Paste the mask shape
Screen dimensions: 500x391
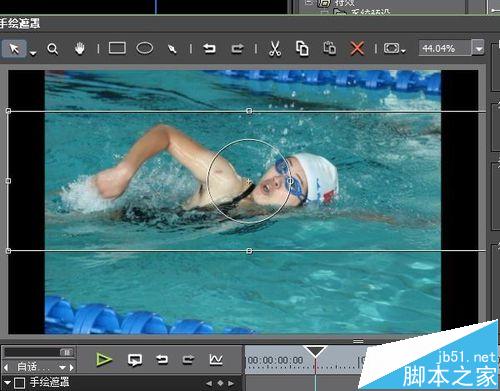[329, 48]
